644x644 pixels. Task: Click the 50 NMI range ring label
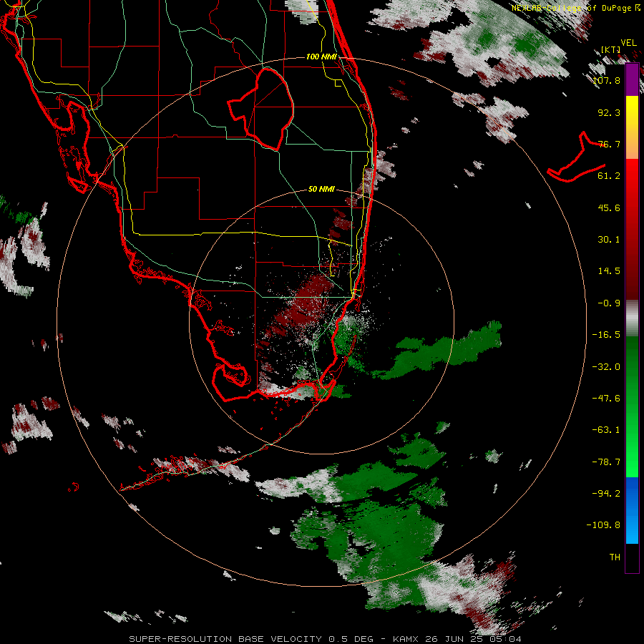[321, 190]
